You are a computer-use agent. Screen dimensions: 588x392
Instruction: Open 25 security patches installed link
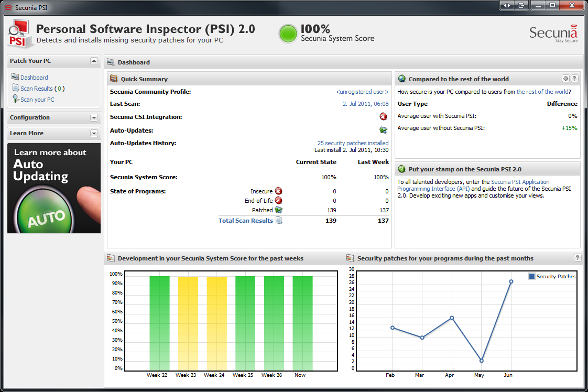point(353,143)
